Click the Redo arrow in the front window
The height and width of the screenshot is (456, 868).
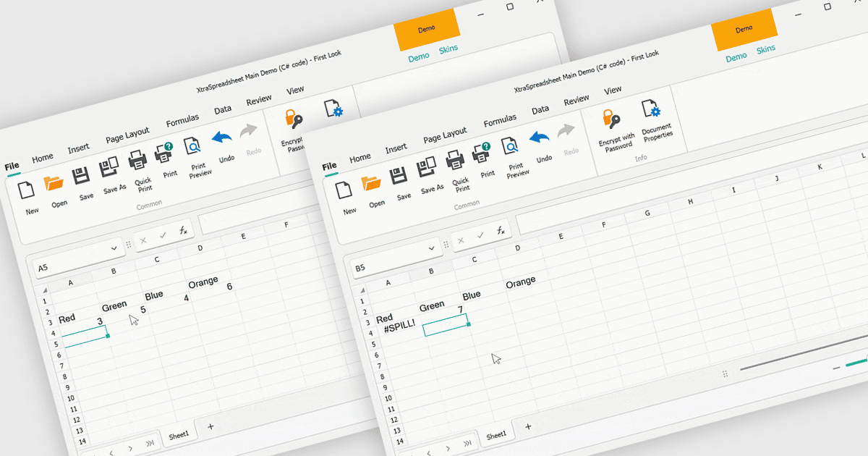click(568, 131)
